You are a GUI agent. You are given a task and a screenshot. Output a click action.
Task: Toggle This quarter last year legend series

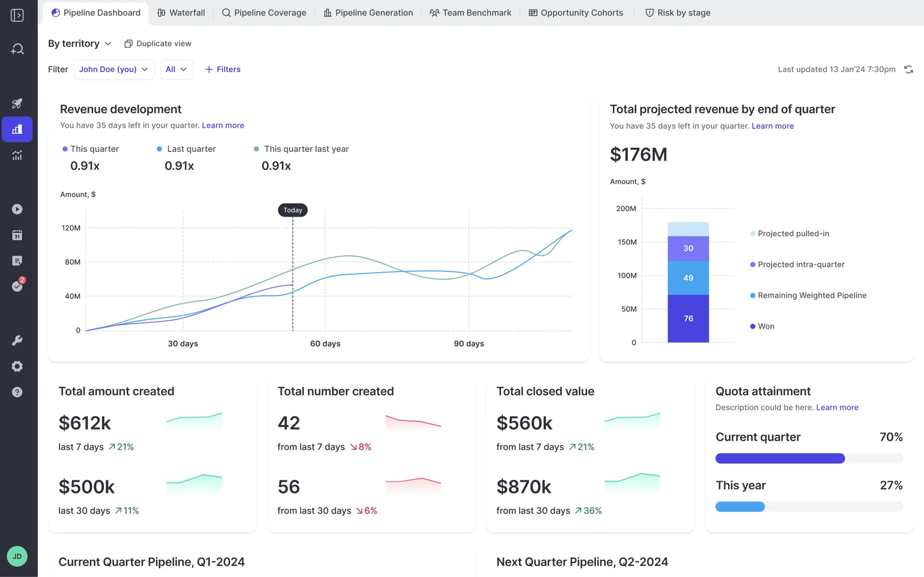(301, 149)
